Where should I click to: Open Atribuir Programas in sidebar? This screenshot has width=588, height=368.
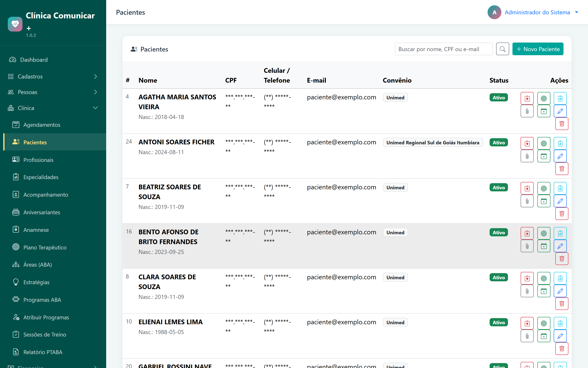point(55,317)
